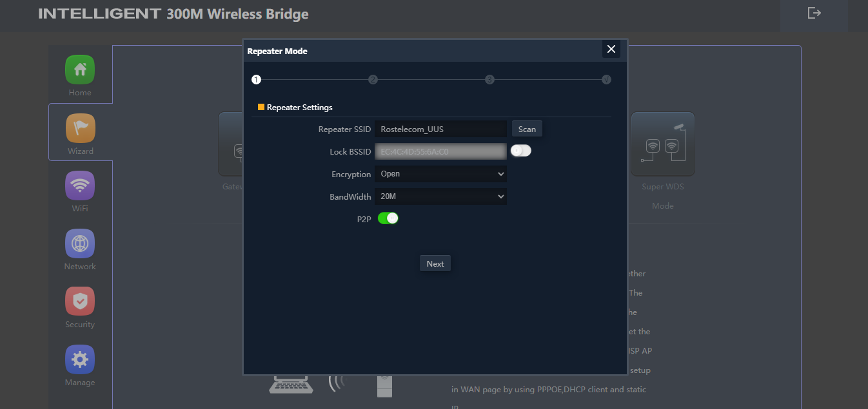Disable the P2P toggle

tap(388, 218)
